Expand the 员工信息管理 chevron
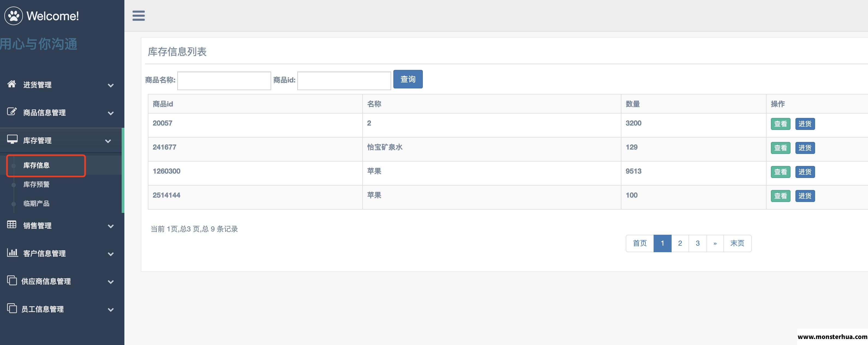 pyautogui.click(x=110, y=310)
